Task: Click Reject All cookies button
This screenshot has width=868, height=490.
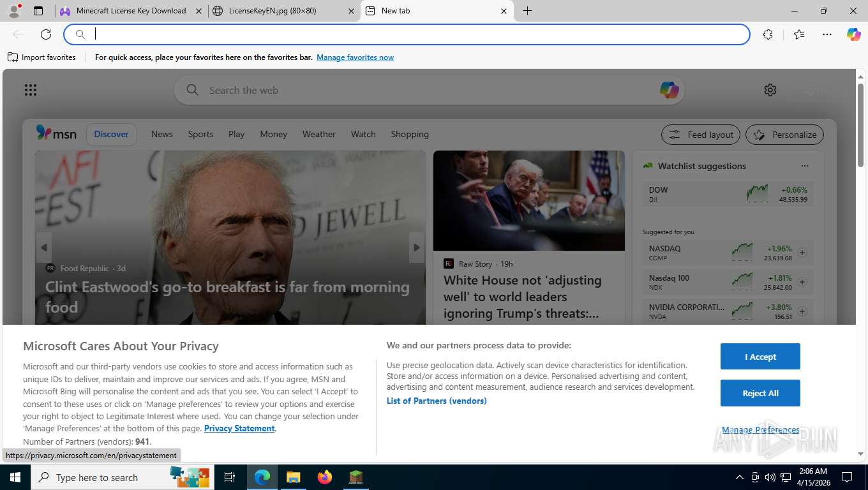Action: coord(760,393)
